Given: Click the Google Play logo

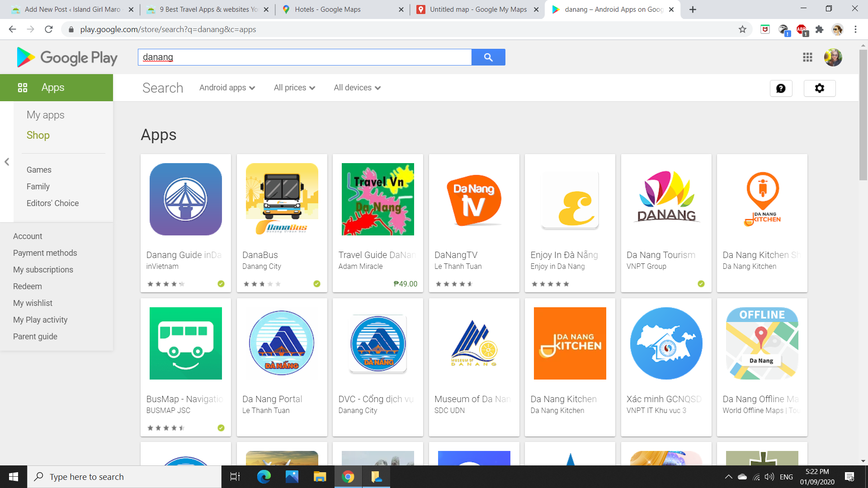Looking at the screenshot, I should coord(67,57).
